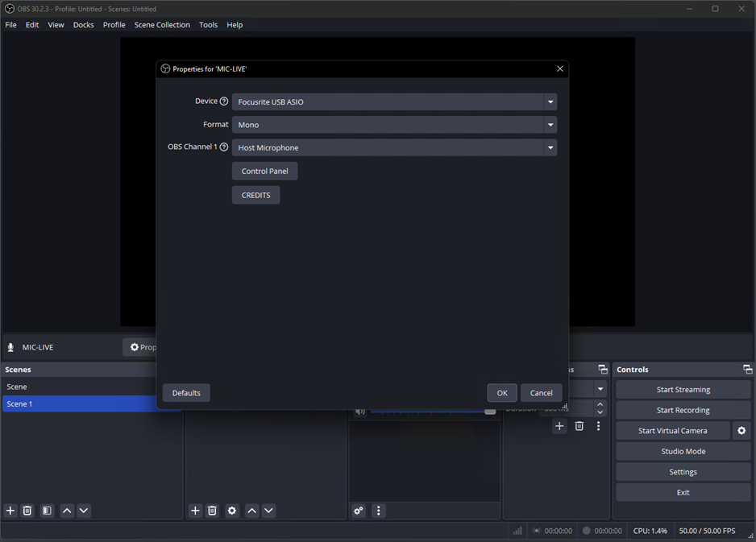Expand the Device dropdown showing Focusrite USB ASIO
The width and height of the screenshot is (756, 542).
394,102
